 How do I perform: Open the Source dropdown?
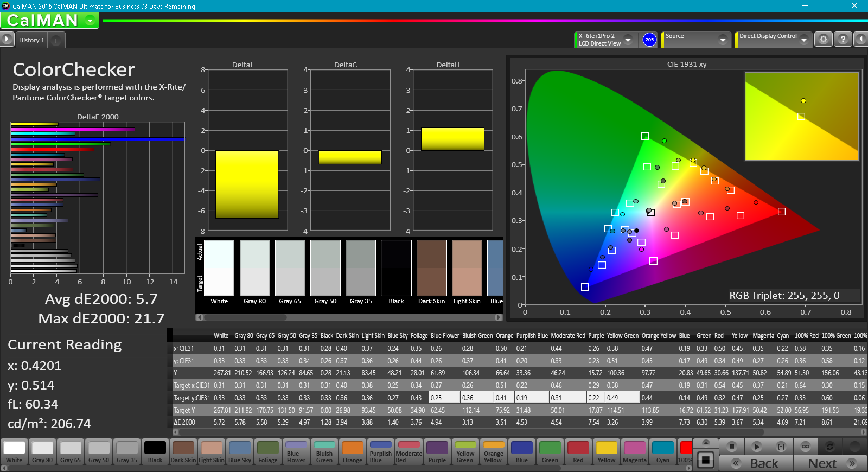click(722, 40)
